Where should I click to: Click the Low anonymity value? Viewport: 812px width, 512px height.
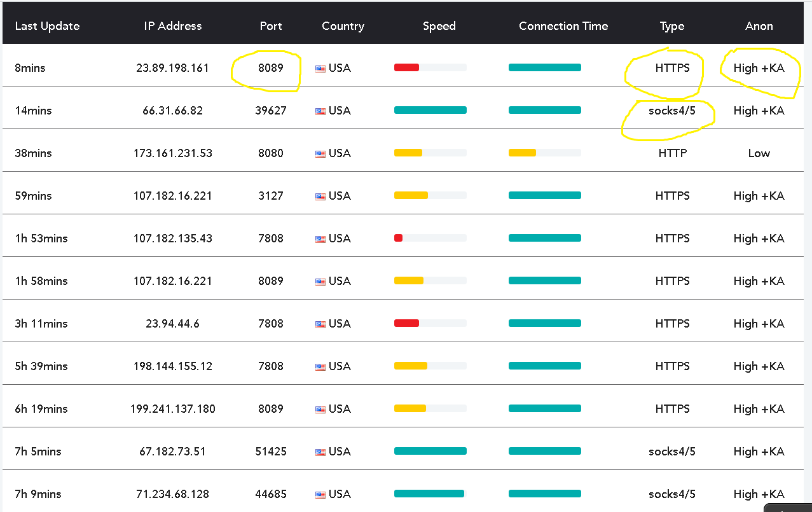click(759, 153)
